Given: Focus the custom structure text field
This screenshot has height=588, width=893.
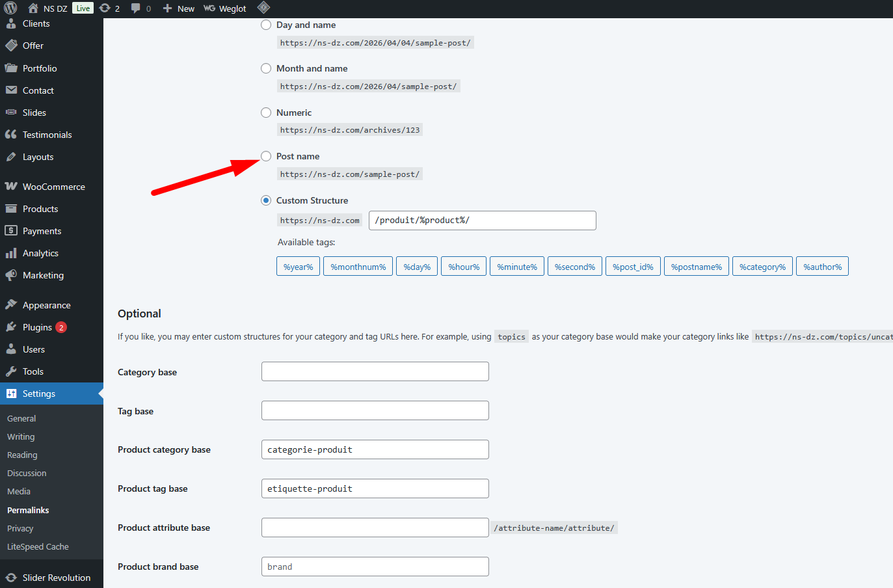Looking at the screenshot, I should [482, 220].
